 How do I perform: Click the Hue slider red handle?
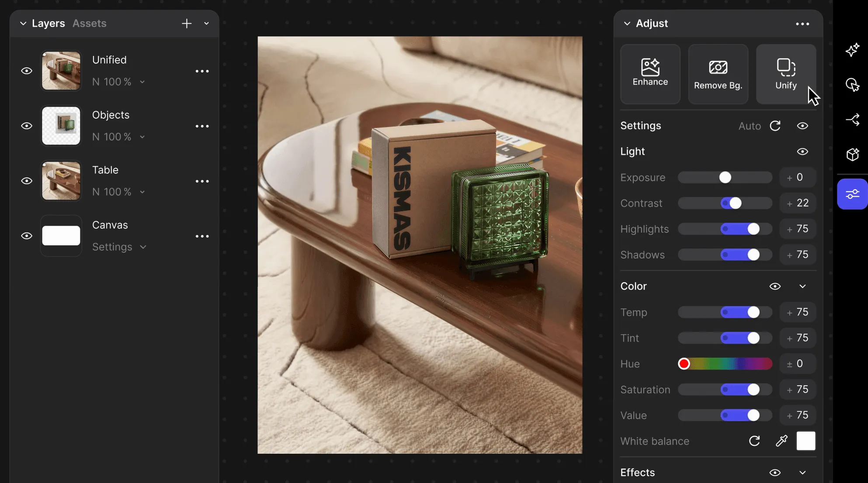point(684,364)
